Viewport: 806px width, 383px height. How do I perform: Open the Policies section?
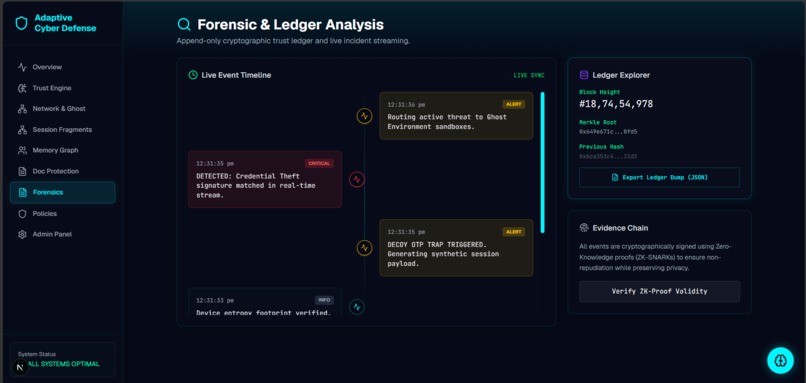click(63, 213)
